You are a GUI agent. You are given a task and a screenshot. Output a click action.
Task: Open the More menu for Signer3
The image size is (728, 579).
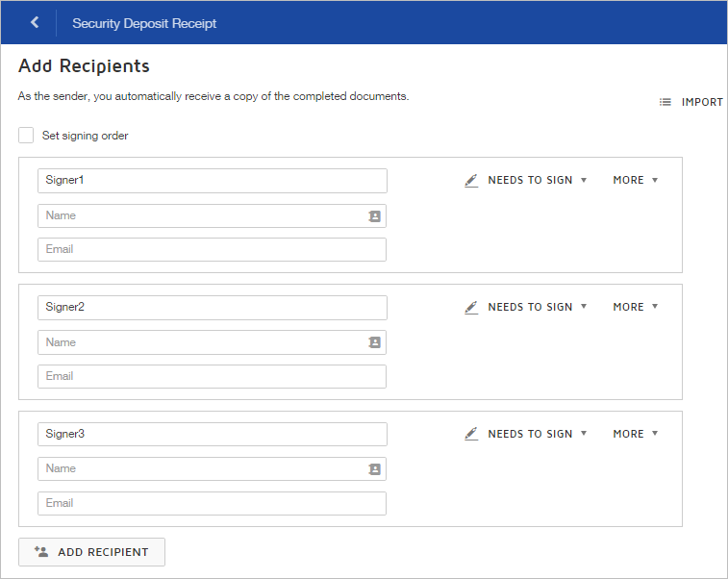pos(635,434)
